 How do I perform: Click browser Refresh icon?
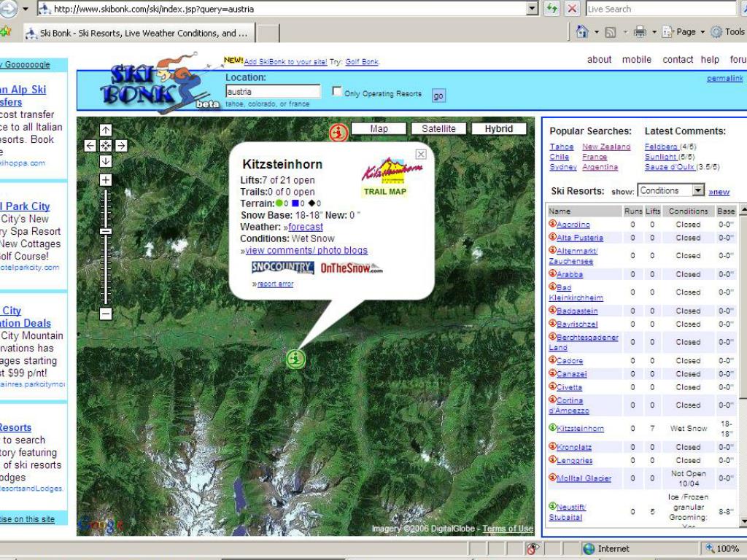click(551, 9)
